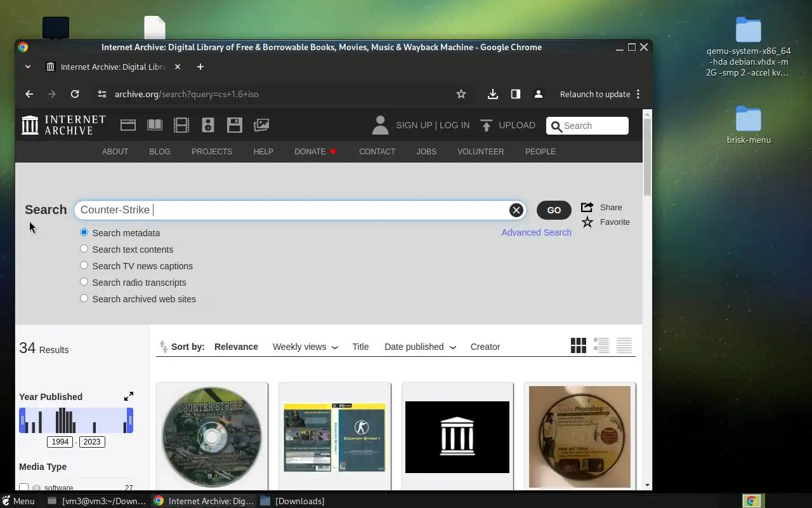Viewport: 812px width, 508px height.
Task: Open the PEOPLE menu item
Action: [540, 152]
